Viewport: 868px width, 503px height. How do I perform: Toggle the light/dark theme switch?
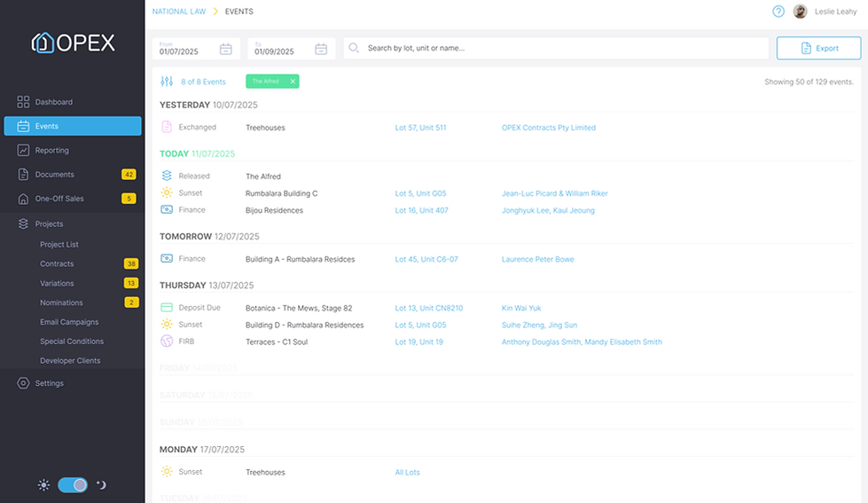(73, 485)
